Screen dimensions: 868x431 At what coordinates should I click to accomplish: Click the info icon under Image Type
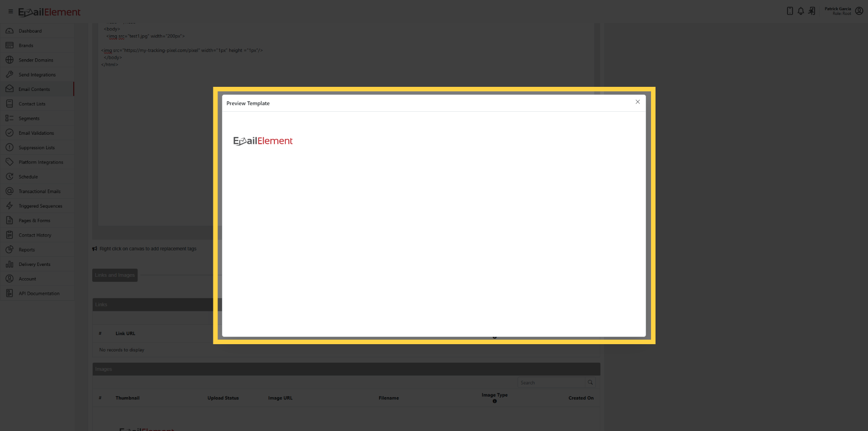[495, 401]
